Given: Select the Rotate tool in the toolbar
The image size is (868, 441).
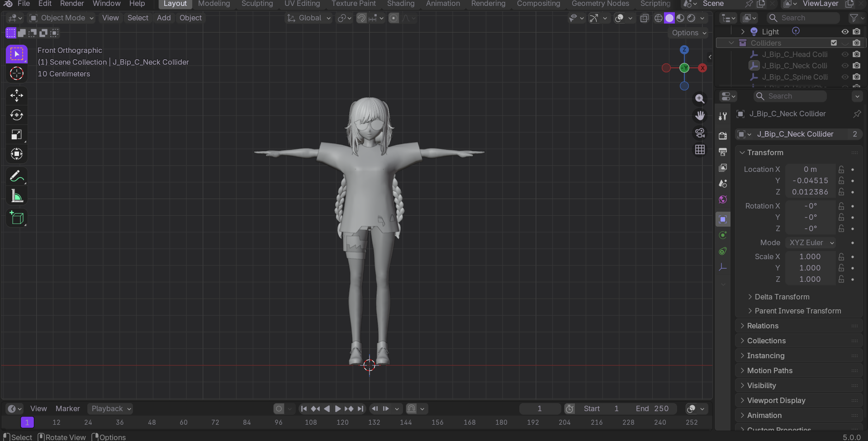Looking at the screenshot, I should 17,115.
